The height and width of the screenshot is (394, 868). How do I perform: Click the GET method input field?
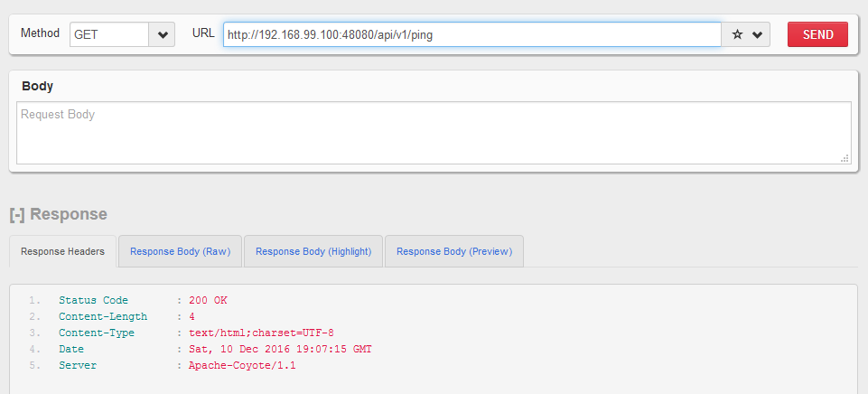click(x=108, y=34)
